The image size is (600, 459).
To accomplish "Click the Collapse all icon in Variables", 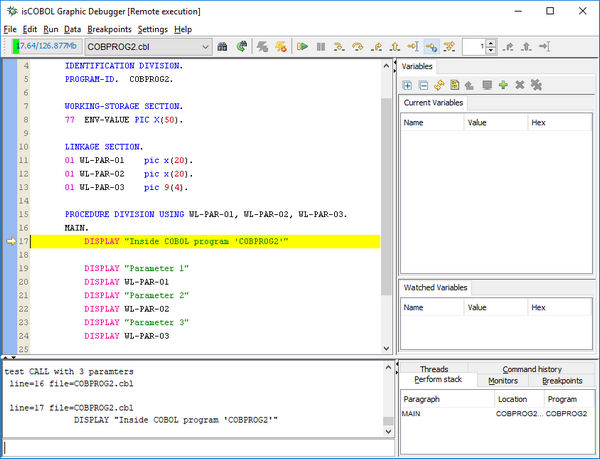I will pyautogui.click(x=423, y=86).
